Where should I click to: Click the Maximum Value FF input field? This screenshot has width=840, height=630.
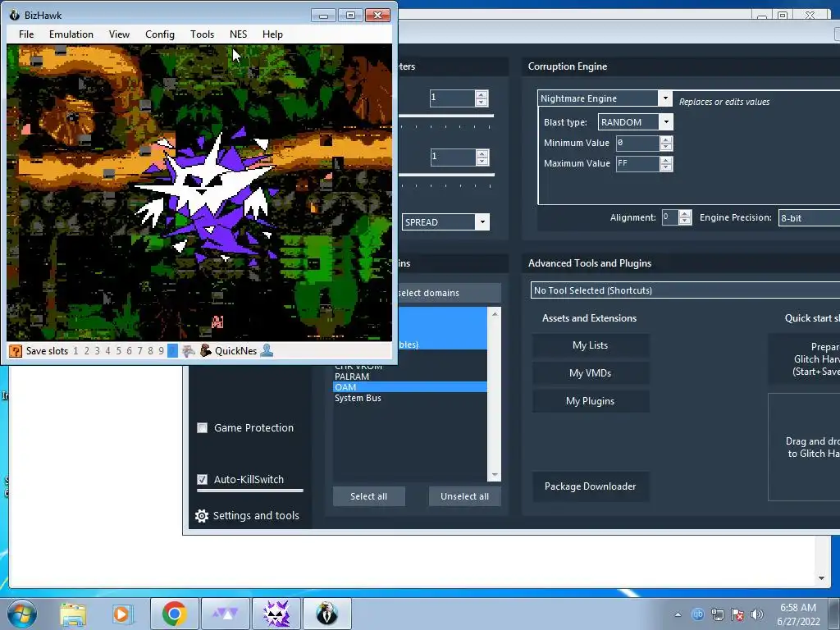pyautogui.click(x=637, y=163)
